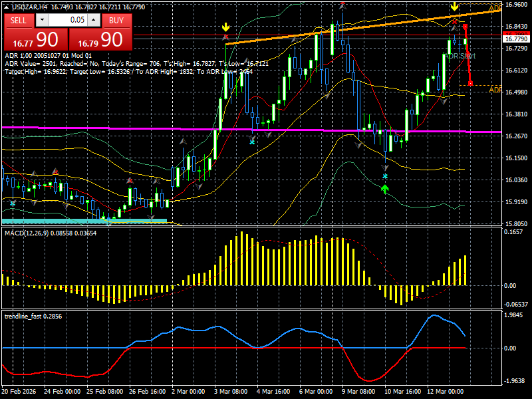Click the 15.8050 price axis label

(x=516, y=223)
